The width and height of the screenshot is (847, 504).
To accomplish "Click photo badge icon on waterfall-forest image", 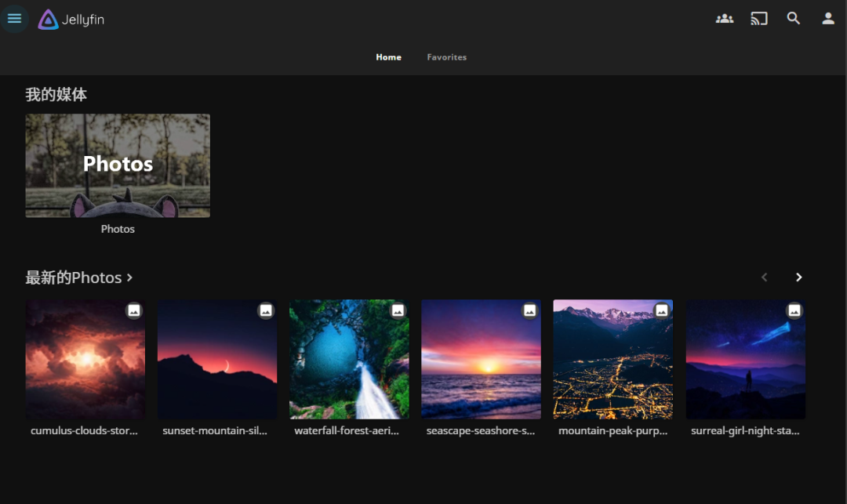I will tap(398, 310).
